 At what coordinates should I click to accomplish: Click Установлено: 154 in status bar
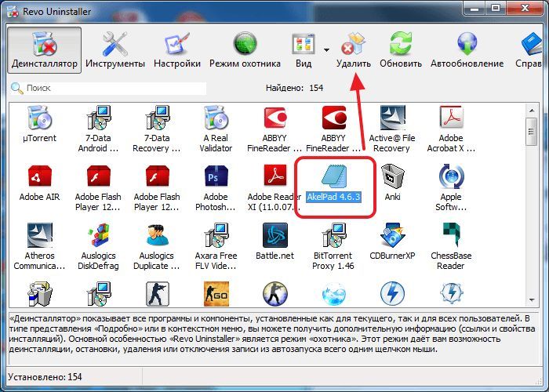pyautogui.click(x=45, y=377)
